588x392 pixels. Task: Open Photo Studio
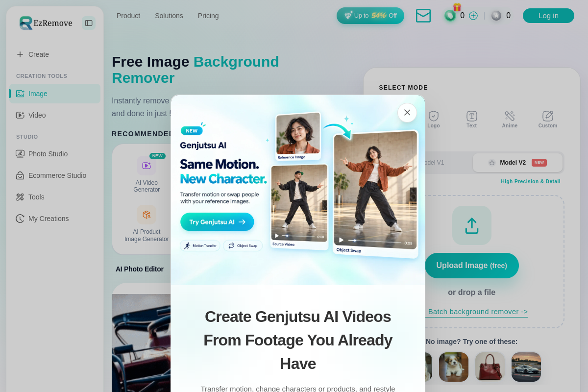click(x=55, y=154)
